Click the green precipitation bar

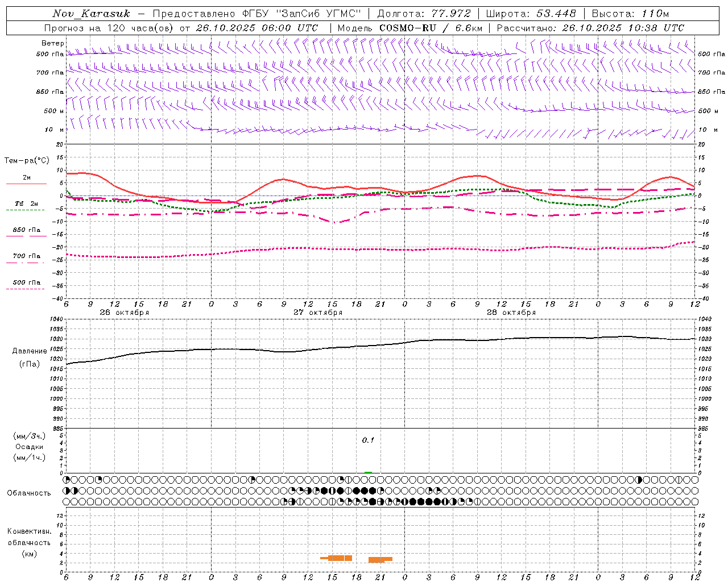pyautogui.click(x=368, y=472)
